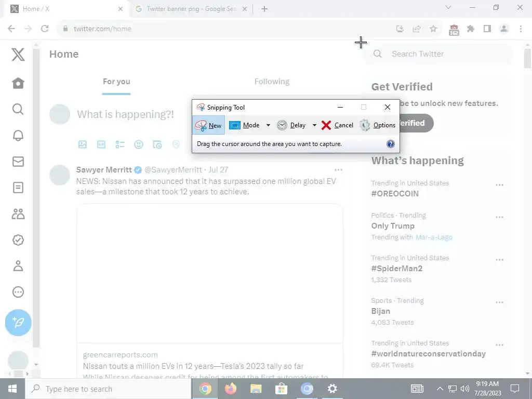
Task: Click schedule tweet icon in composer
Action: pos(157,144)
